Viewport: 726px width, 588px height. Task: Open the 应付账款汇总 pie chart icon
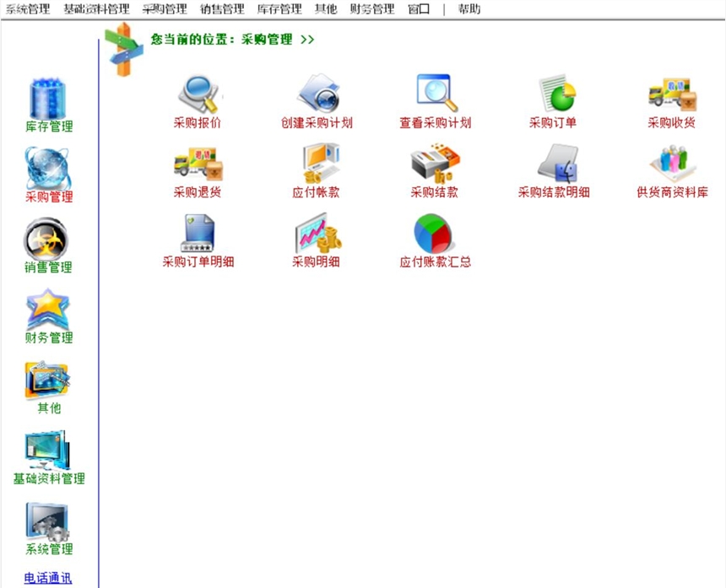[x=433, y=233]
